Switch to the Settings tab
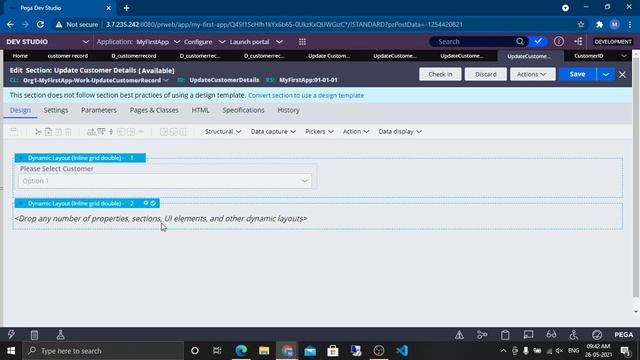640x360 pixels. point(56,110)
